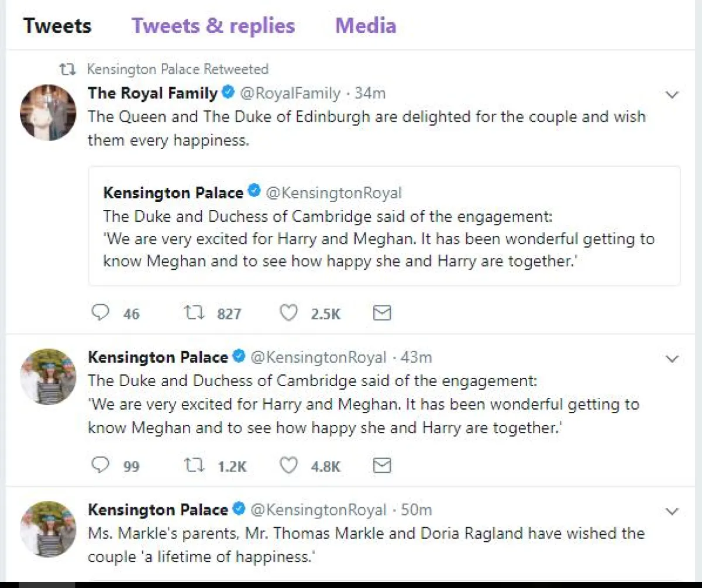702x588 pixels.
Task: Send Royal Family tweet via direct message
Action: 382,313
